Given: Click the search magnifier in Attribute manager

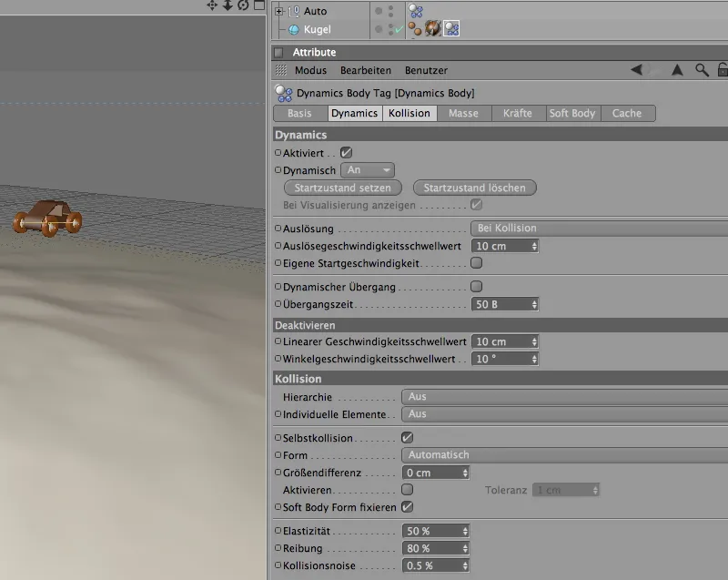Looking at the screenshot, I should tap(702, 70).
